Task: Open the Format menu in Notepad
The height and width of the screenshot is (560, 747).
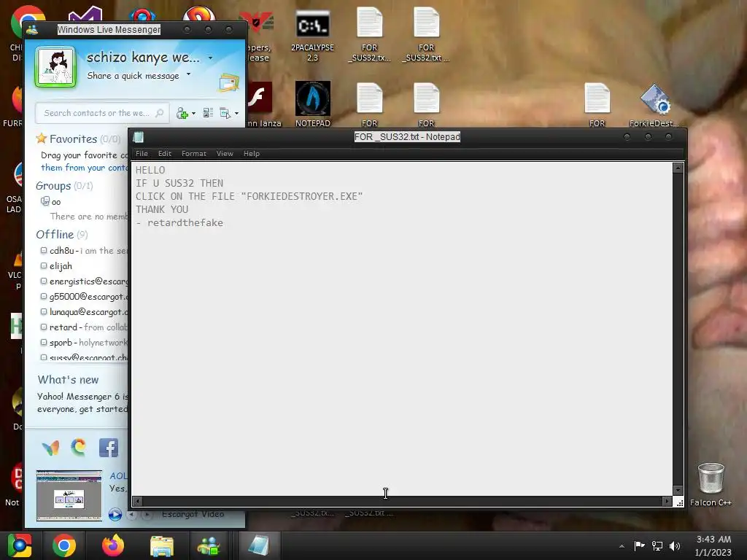Action: coord(194,153)
